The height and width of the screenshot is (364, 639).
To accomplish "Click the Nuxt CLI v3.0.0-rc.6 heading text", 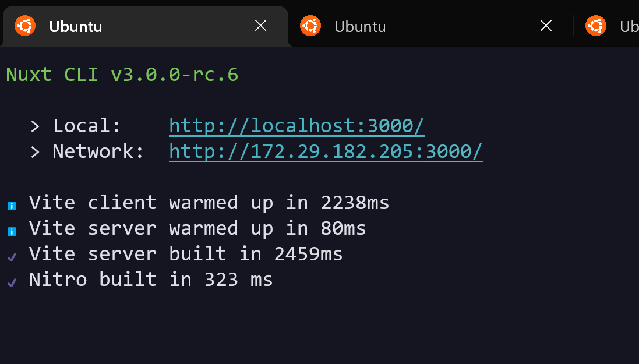I will (x=122, y=75).
